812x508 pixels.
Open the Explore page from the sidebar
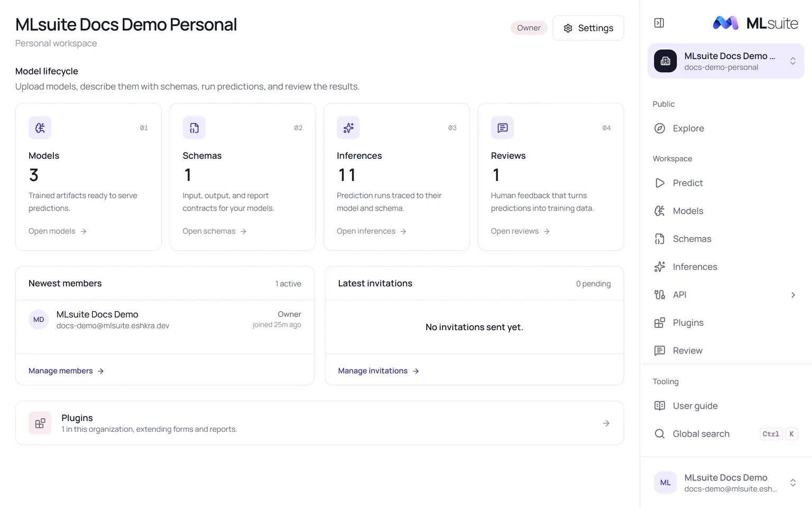point(726,128)
